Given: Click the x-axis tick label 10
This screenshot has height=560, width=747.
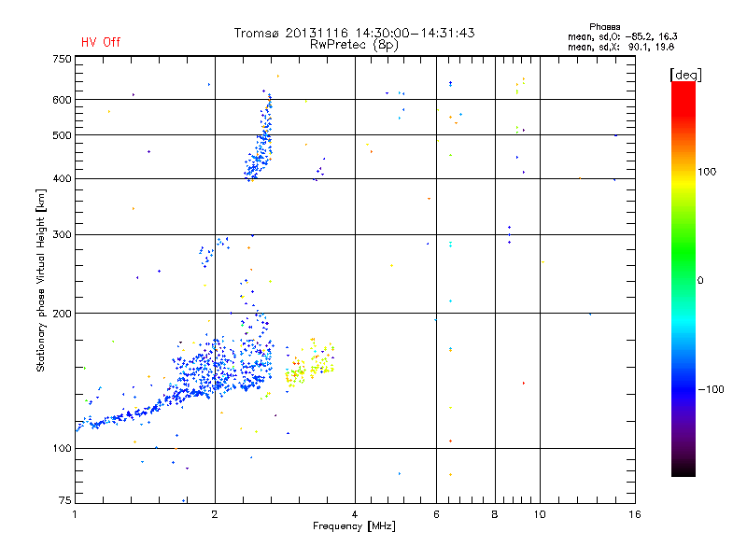Looking at the screenshot, I should [x=540, y=514].
